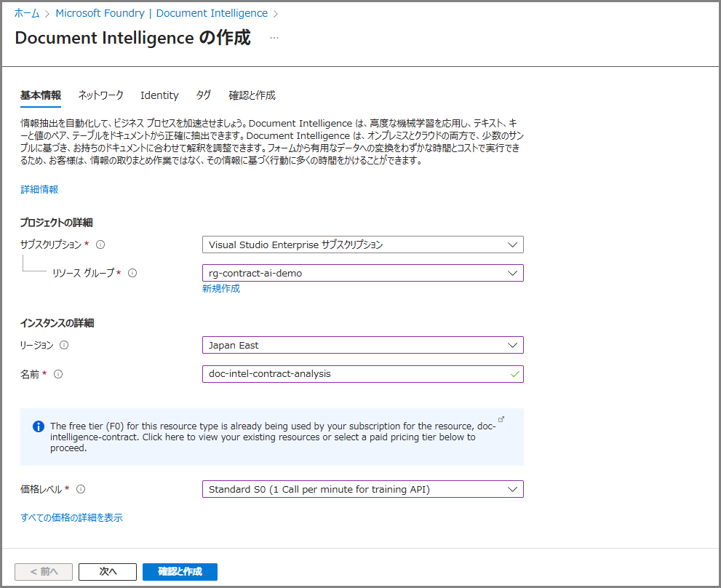This screenshot has height=588, width=721.
Task: Click the 次へ button
Action: pos(108,571)
